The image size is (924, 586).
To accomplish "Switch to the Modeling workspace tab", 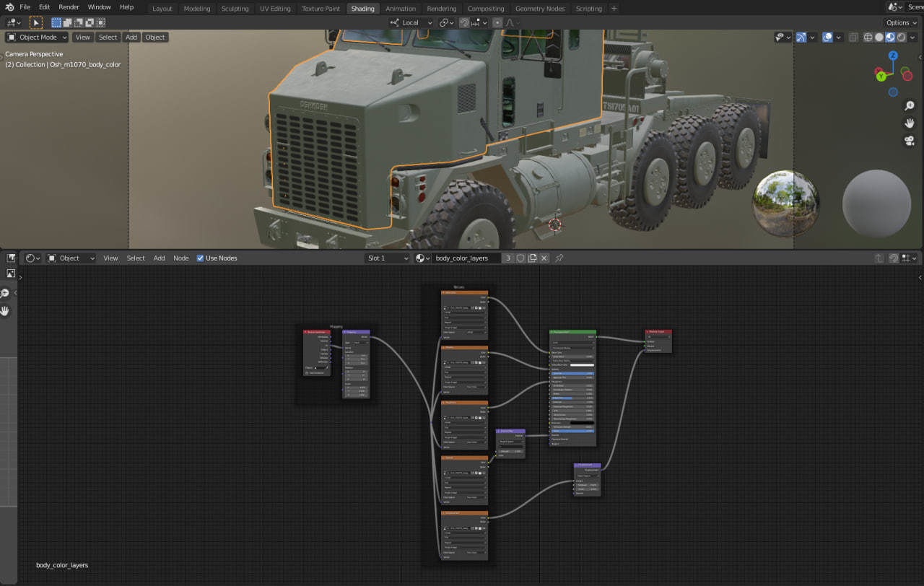I will (x=197, y=9).
